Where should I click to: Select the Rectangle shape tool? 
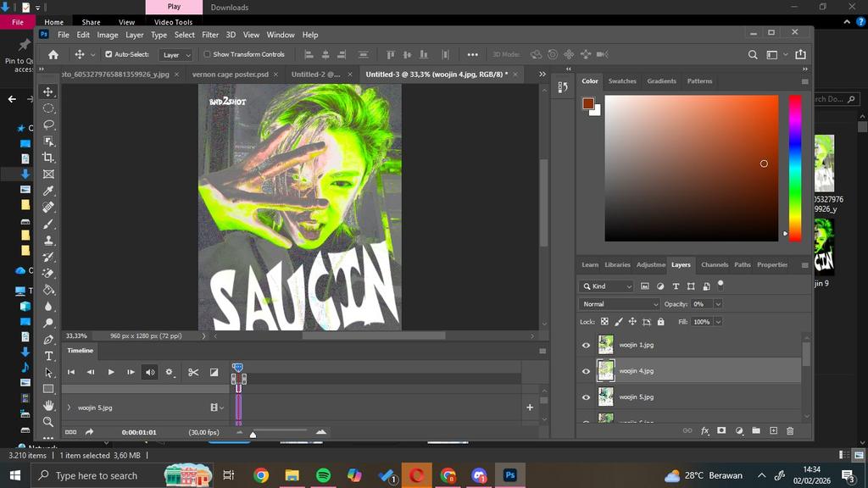pos(48,389)
